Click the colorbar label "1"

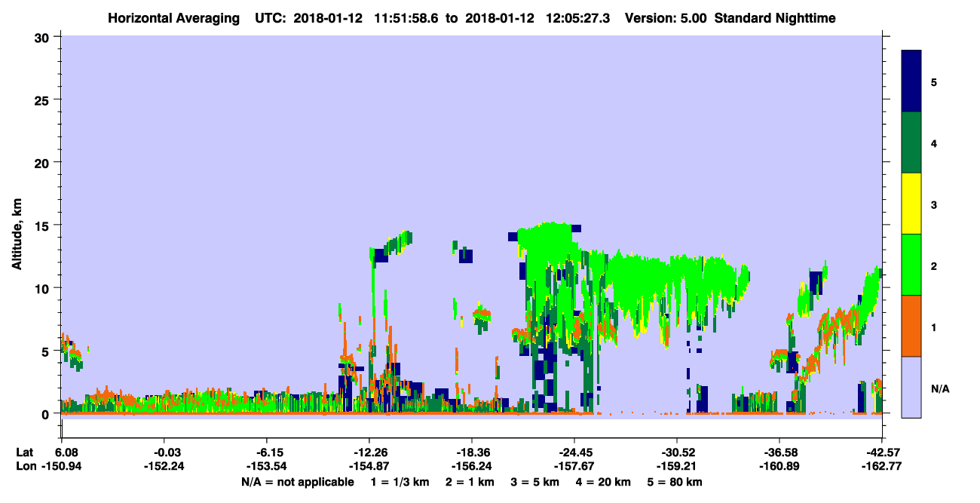(934, 327)
